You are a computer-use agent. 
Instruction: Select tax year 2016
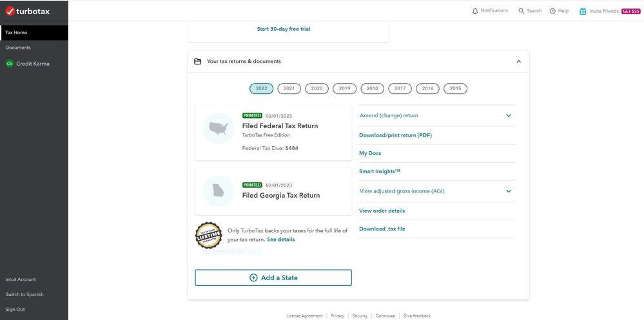pos(427,89)
